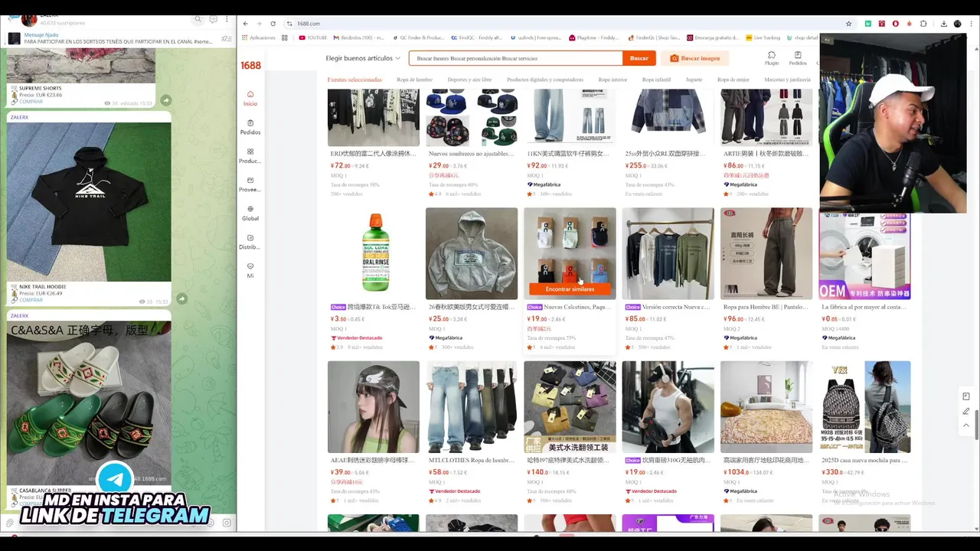Open the floating edit pencil tool
This screenshot has height=551, width=980.
point(966,411)
